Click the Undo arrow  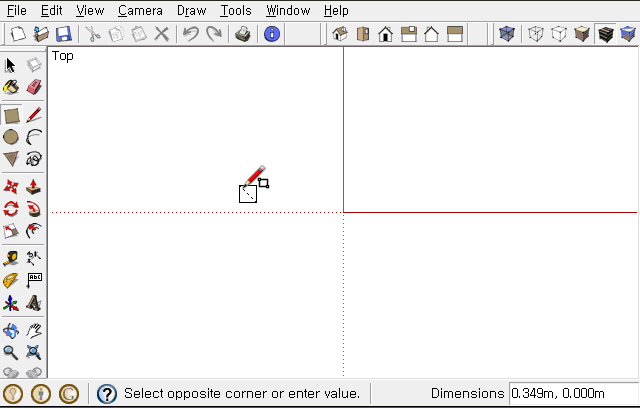191,34
